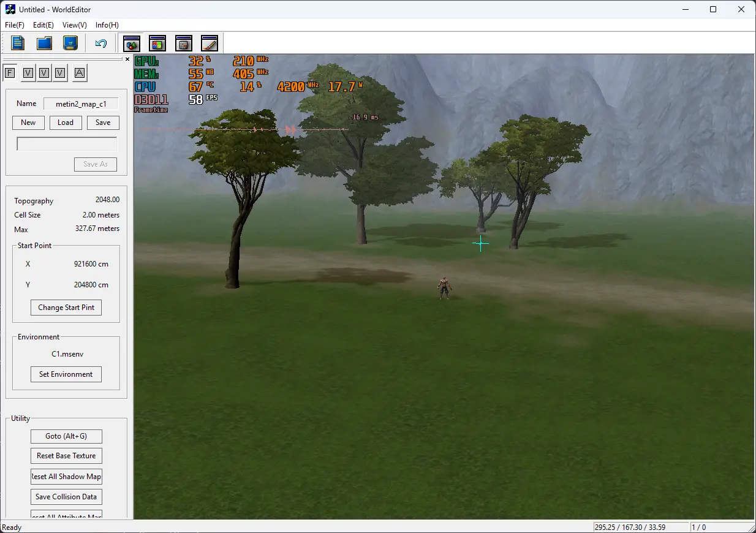The image size is (756, 533).
Task: Click the Topography value 2048.00
Action: [x=107, y=200]
